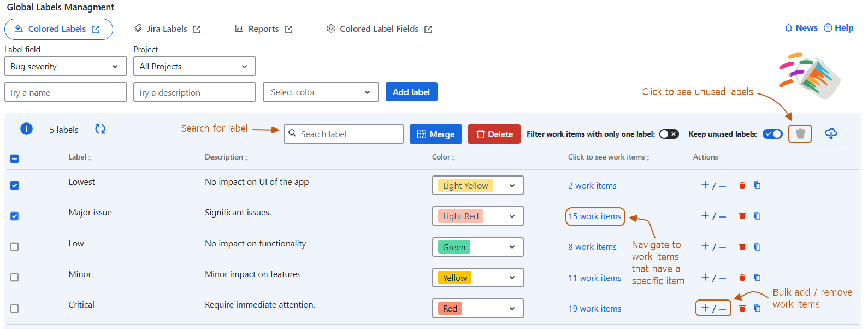Click the 'No impact on functionality' description
The image size is (868, 329).
click(x=256, y=244)
